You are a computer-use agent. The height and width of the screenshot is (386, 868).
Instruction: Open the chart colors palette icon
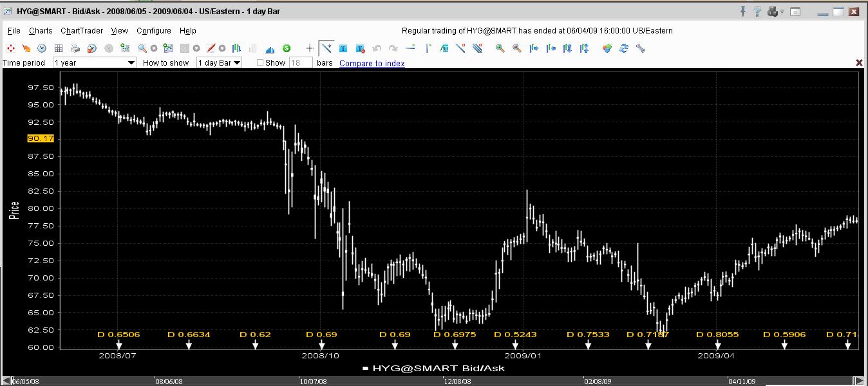[607, 48]
